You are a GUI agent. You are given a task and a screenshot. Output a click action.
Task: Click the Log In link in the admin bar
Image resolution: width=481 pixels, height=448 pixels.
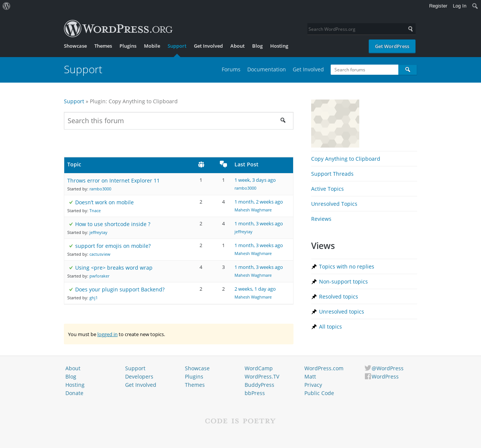tap(460, 6)
